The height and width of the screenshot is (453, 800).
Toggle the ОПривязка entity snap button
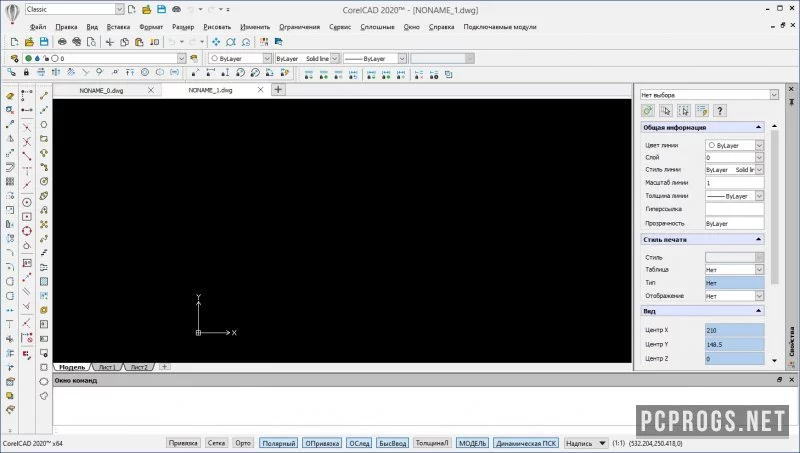[322, 443]
